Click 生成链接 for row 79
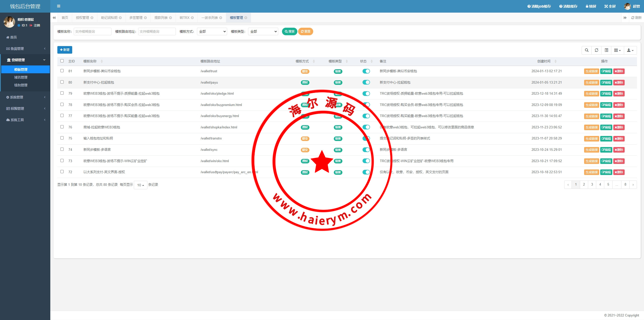The width and height of the screenshot is (644, 320). tap(591, 94)
